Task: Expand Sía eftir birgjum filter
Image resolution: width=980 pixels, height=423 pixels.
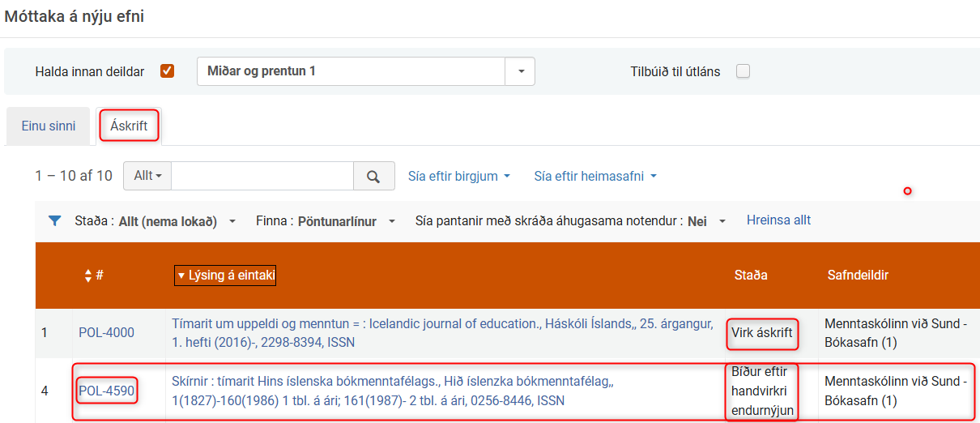Action: (x=459, y=176)
